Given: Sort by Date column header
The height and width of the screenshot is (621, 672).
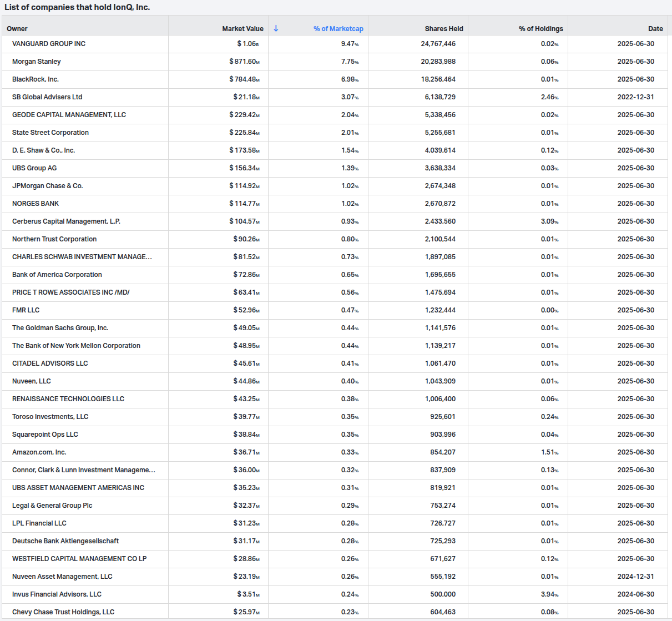Looking at the screenshot, I should coord(655,29).
